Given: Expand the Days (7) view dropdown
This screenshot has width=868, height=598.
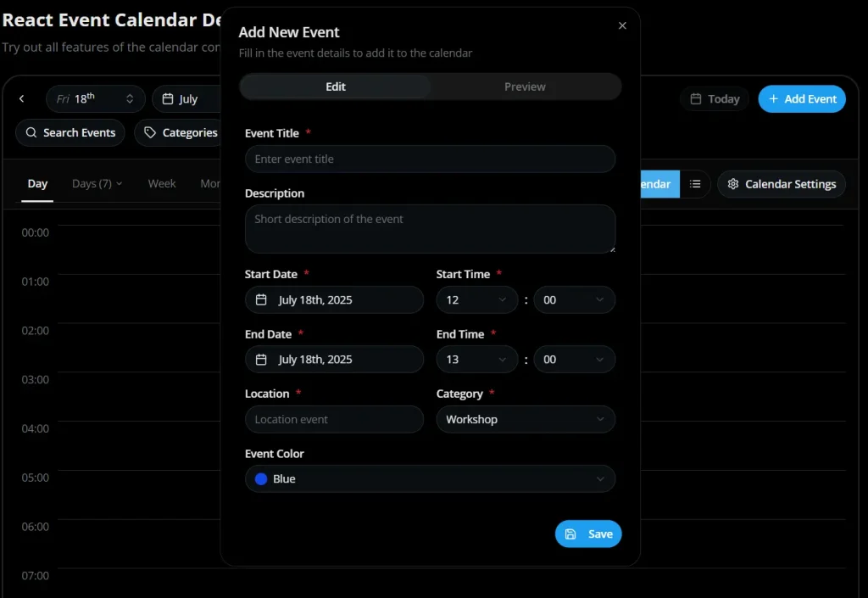Looking at the screenshot, I should tap(96, 183).
